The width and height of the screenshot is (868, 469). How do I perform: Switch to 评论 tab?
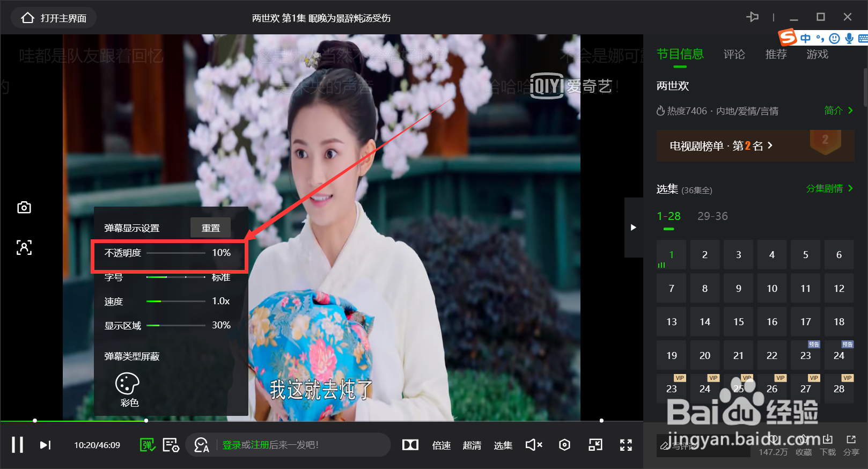tap(734, 54)
